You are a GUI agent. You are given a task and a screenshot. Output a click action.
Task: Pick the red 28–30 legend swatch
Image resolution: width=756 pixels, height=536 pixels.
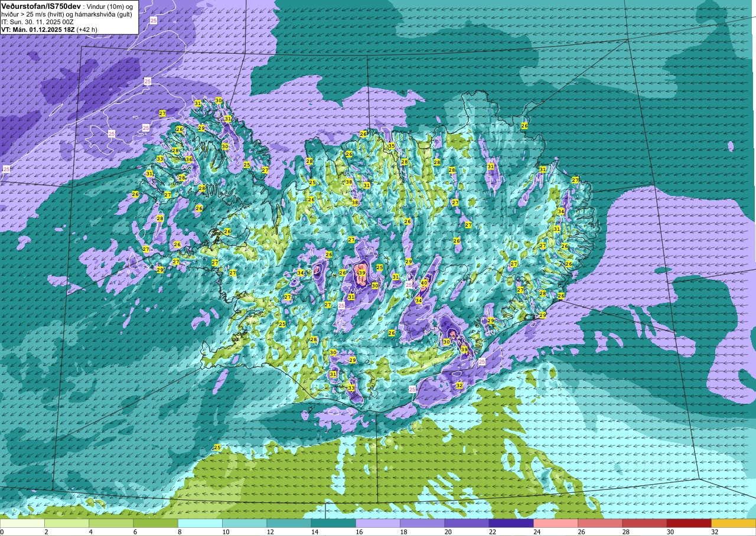click(x=644, y=523)
